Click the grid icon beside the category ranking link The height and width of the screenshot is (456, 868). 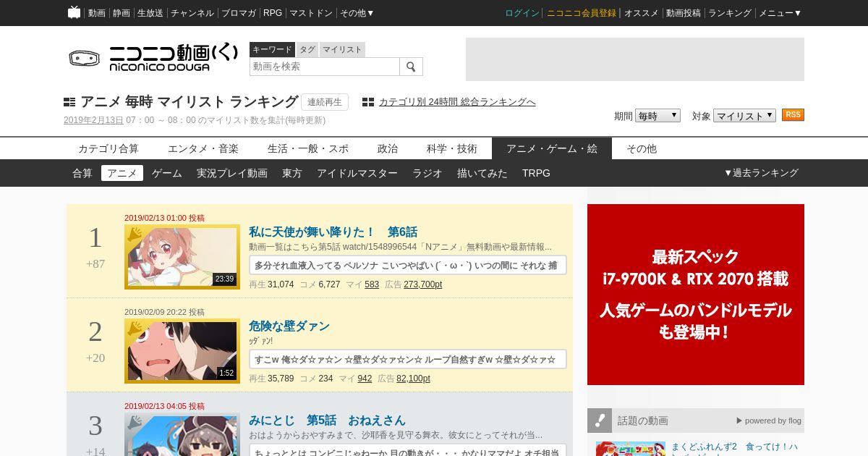tap(368, 102)
